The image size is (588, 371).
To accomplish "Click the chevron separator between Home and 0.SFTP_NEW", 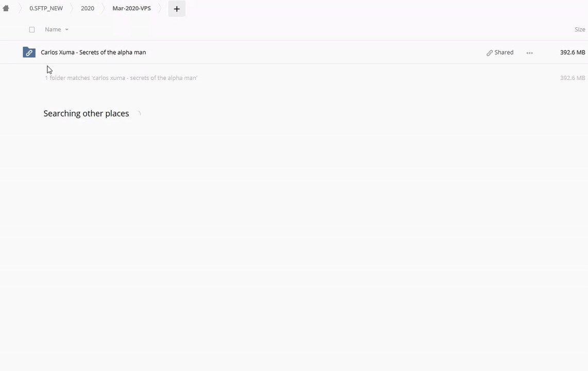I will [20, 9].
